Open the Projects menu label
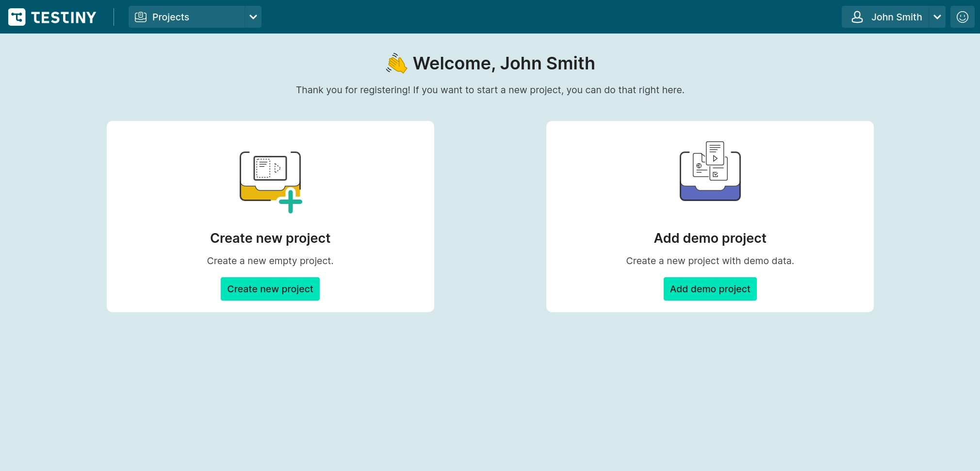Screen dimensions: 980x471 tap(170, 17)
